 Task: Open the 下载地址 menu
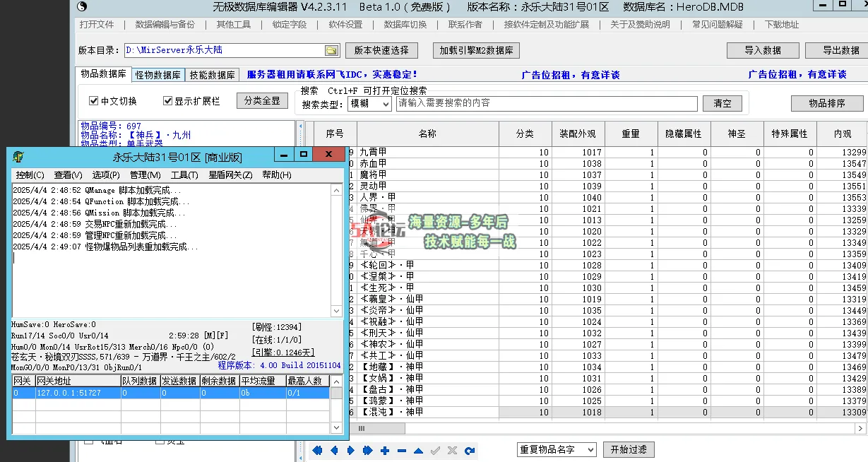tap(782, 24)
